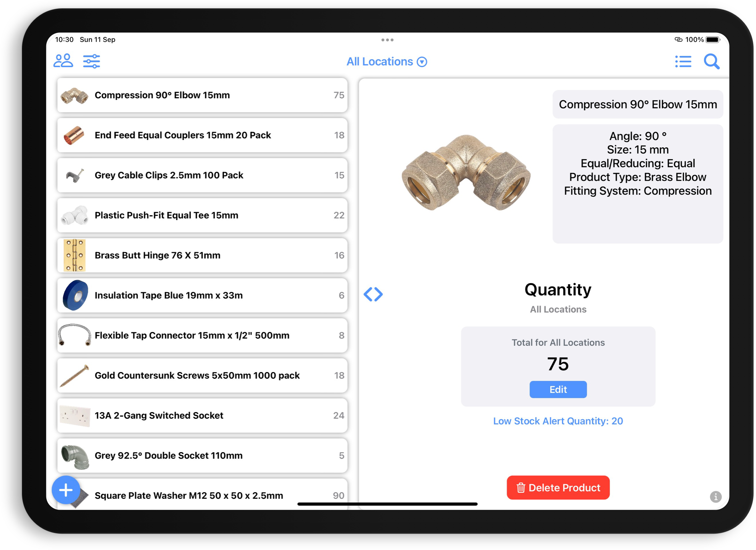The image size is (756, 550).
Task: Select Flexible Tap Connector 15mm row
Action: coord(202,335)
